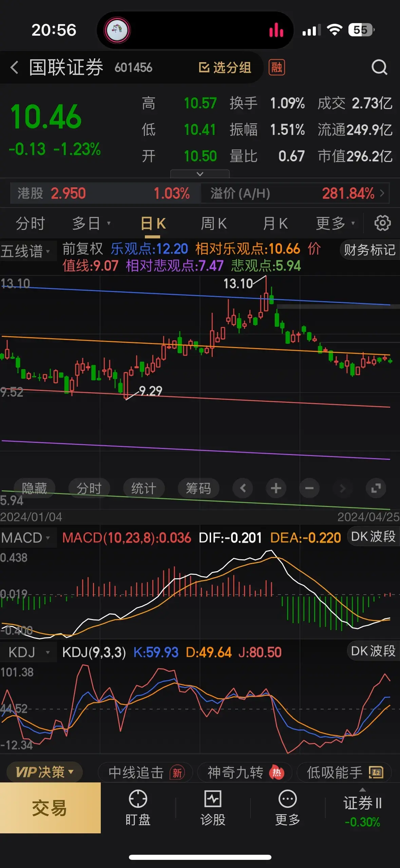Expand quote details chevron
The width and height of the screenshot is (400, 868).
pos(200,174)
